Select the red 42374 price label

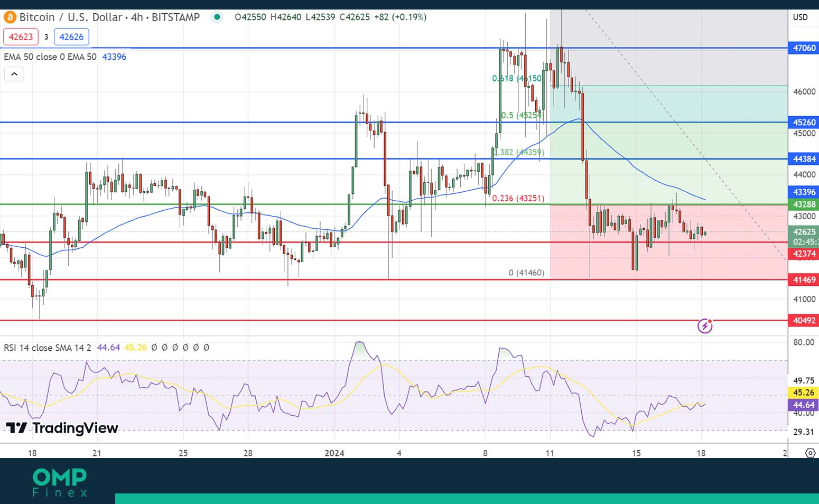pos(803,254)
